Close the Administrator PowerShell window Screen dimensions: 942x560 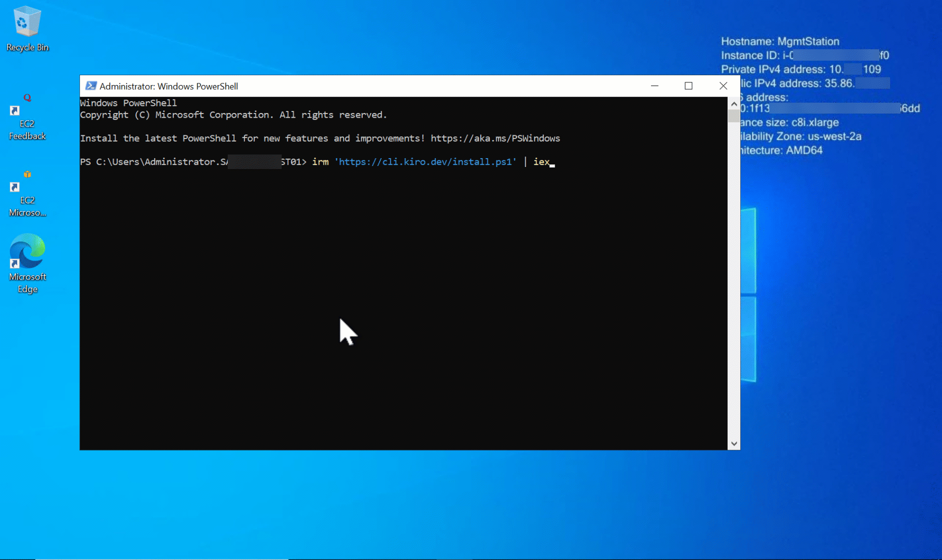click(723, 86)
